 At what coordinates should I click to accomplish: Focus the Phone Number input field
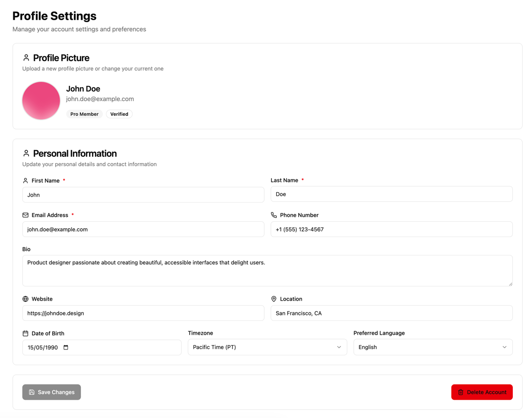[x=392, y=229]
